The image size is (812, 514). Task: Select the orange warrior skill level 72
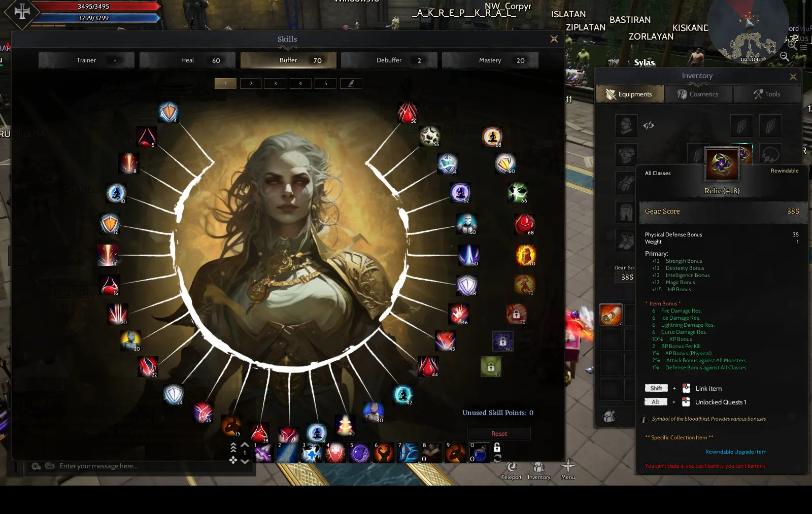(x=524, y=285)
